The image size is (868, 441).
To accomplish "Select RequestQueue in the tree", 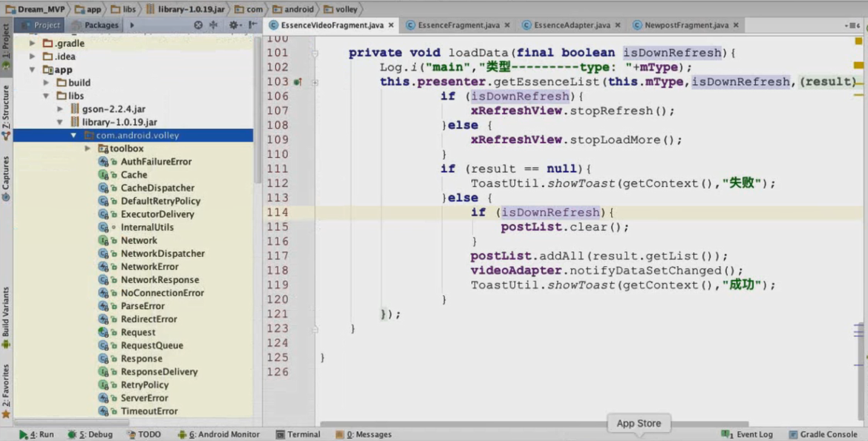I will [152, 345].
